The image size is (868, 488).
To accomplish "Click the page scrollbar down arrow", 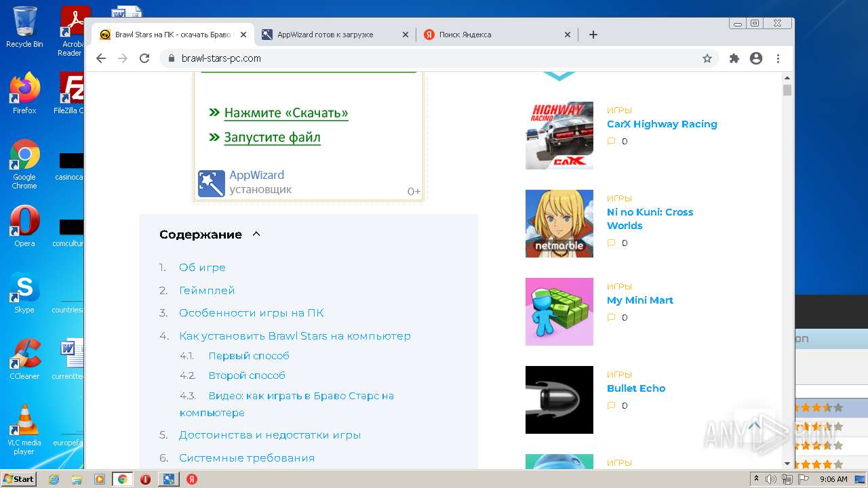I will 787,464.
